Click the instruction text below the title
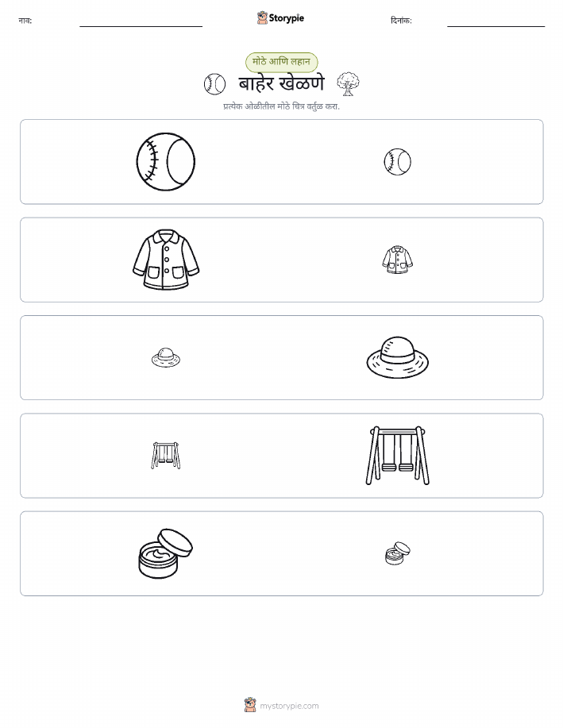563x728 pixels. tap(281, 106)
